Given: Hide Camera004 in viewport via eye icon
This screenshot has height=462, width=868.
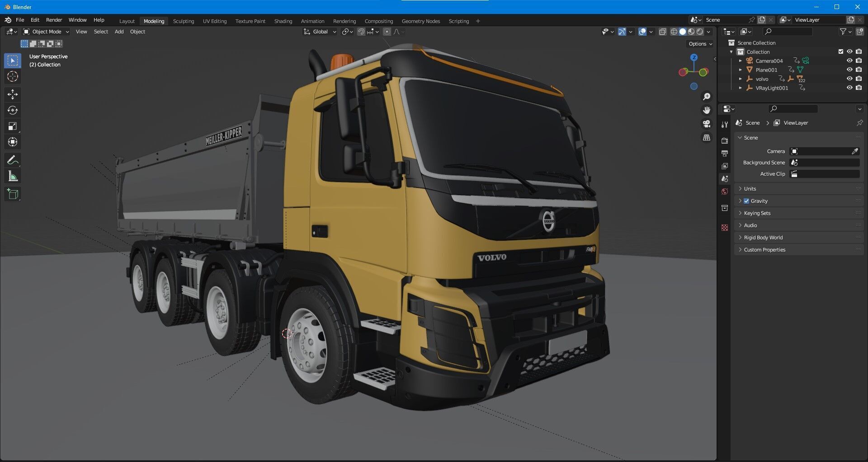Looking at the screenshot, I should pyautogui.click(x=849, y=61).
